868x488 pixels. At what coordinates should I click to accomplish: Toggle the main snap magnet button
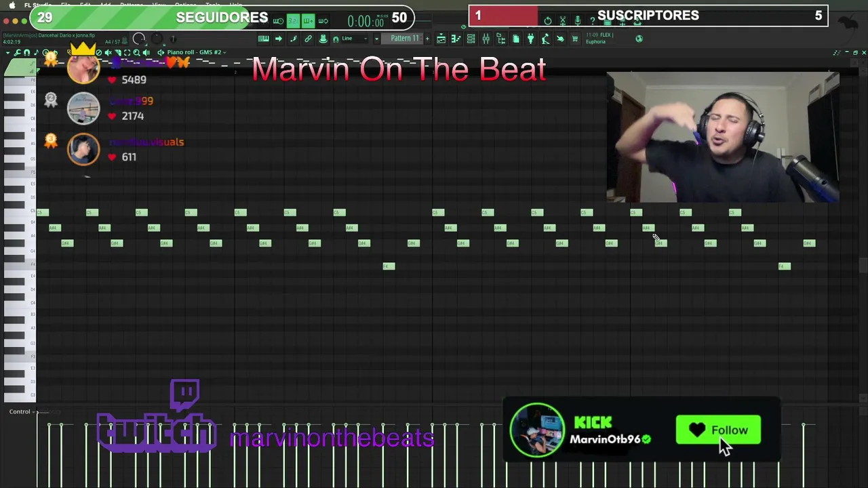336,39
